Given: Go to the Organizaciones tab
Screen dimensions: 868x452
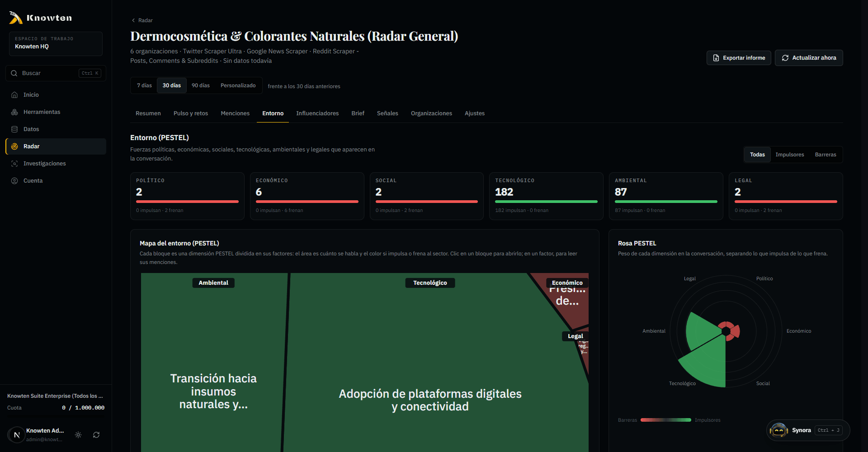Looking at the screenshot, I should (x=431, y=113).
